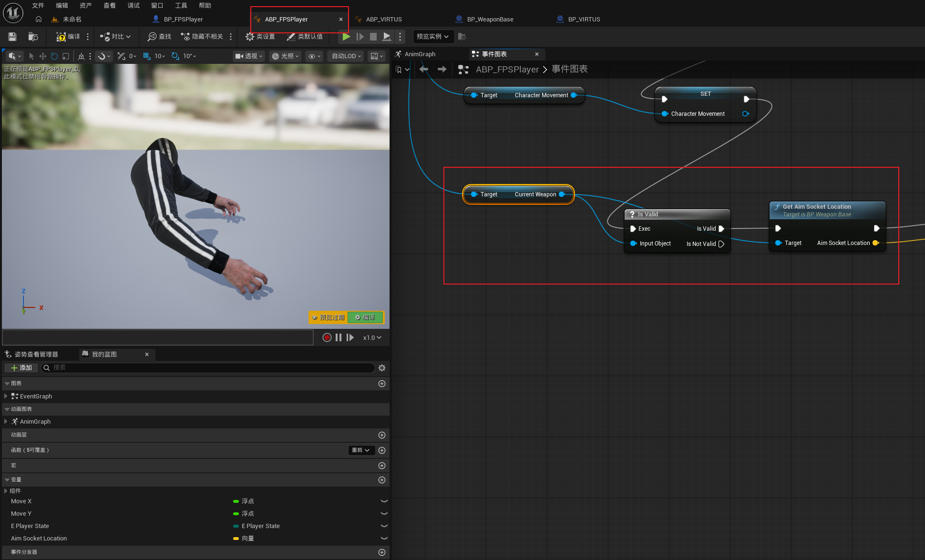Open the viewport select mode dropdown
Image resolution: width=925 pixels, height=560 pixels.
click(15, 56)
